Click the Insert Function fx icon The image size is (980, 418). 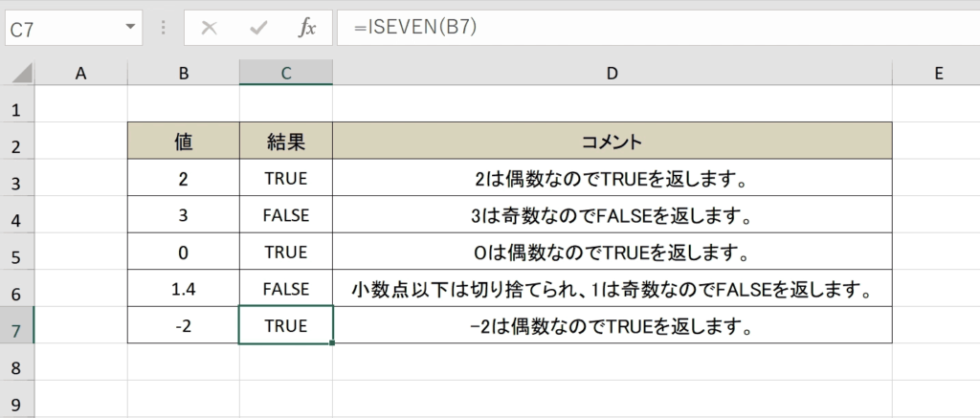tap(307, 28)
